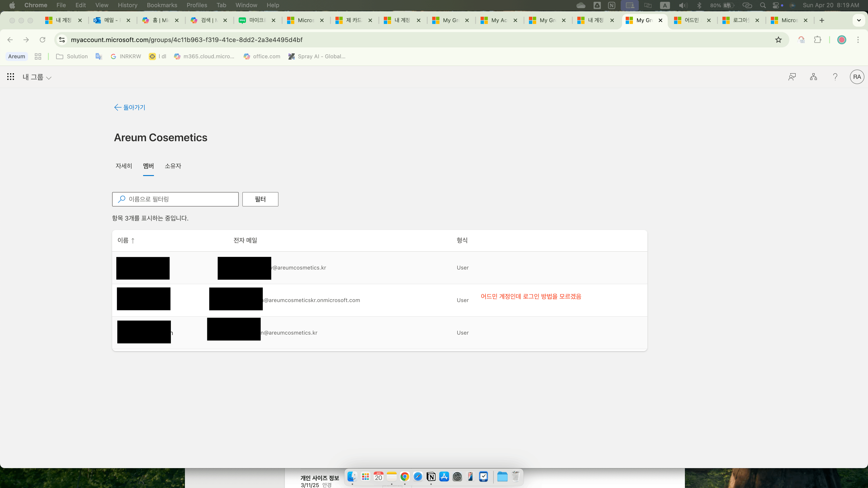This screenshot has height=488, width=868.
Task: Open the feedback person icon in header
Action: pos(792,77)
